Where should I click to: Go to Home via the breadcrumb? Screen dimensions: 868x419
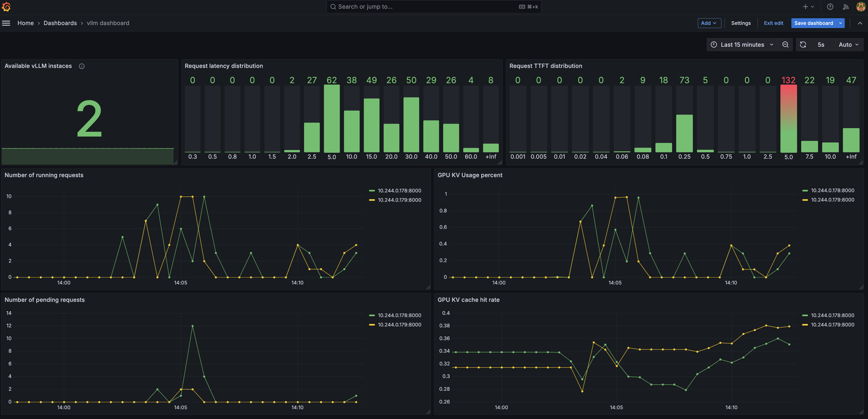tap(25, 23)
